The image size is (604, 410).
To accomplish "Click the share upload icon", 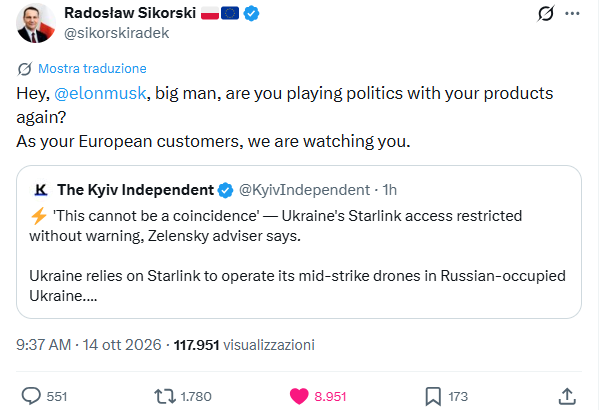I will click(x=567, y=396).
